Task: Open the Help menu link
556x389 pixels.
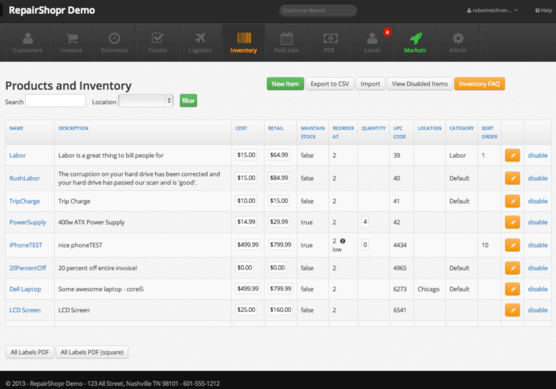Action: tap(543, 11)
